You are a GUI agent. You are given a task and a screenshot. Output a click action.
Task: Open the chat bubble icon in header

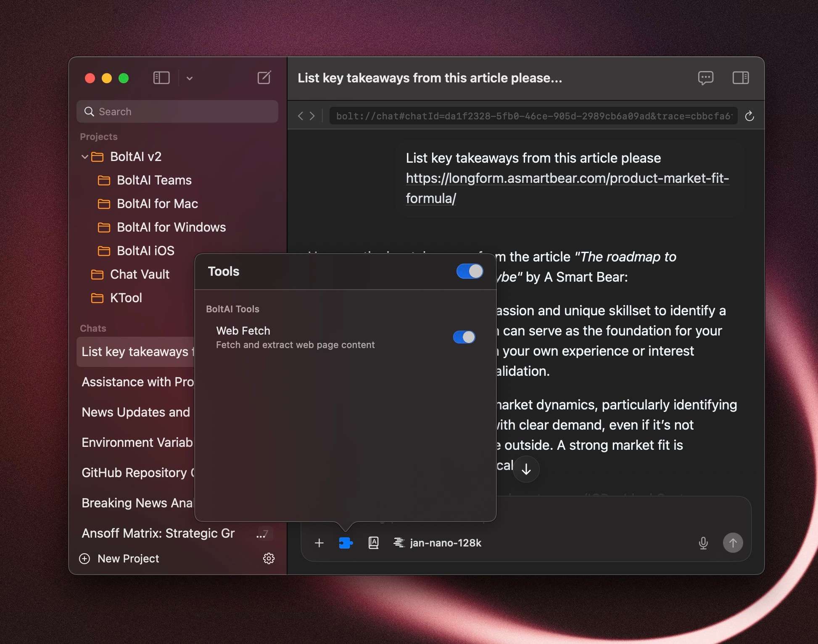point(706,78)
